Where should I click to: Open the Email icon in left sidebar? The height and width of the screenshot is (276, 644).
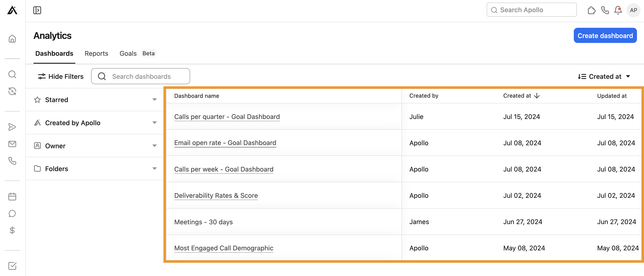12,144
